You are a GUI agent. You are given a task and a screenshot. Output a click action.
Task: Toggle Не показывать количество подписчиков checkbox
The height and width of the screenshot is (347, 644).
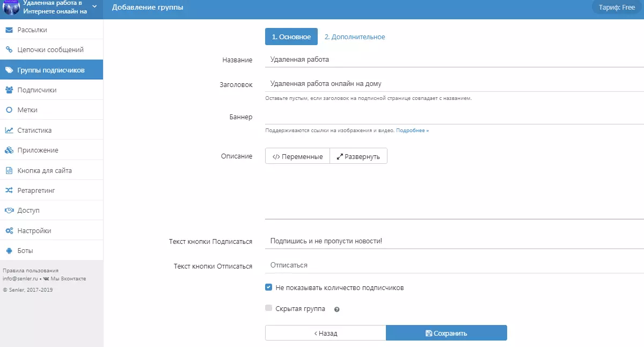click(x=268, y=287)
